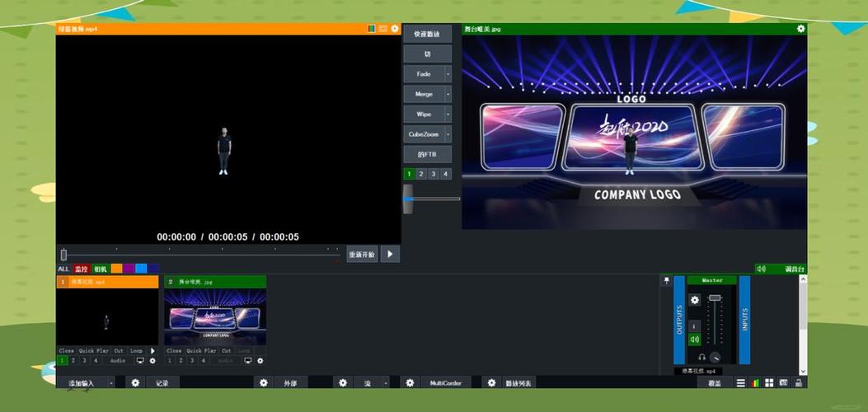Click the 切 cut transition button

(x=427, y=54)
